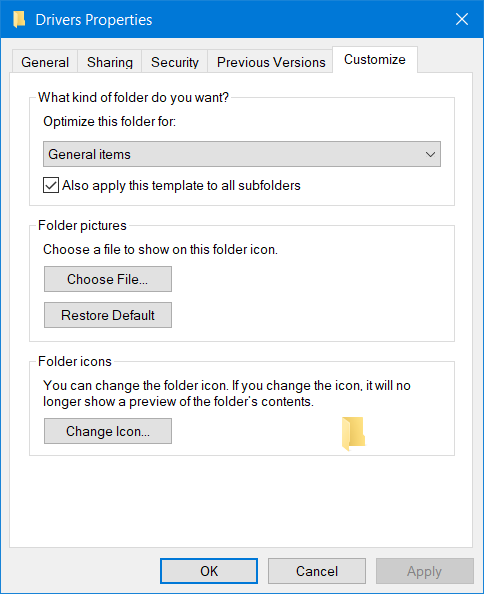Click the Restore Default button

[x=108, y=315]
